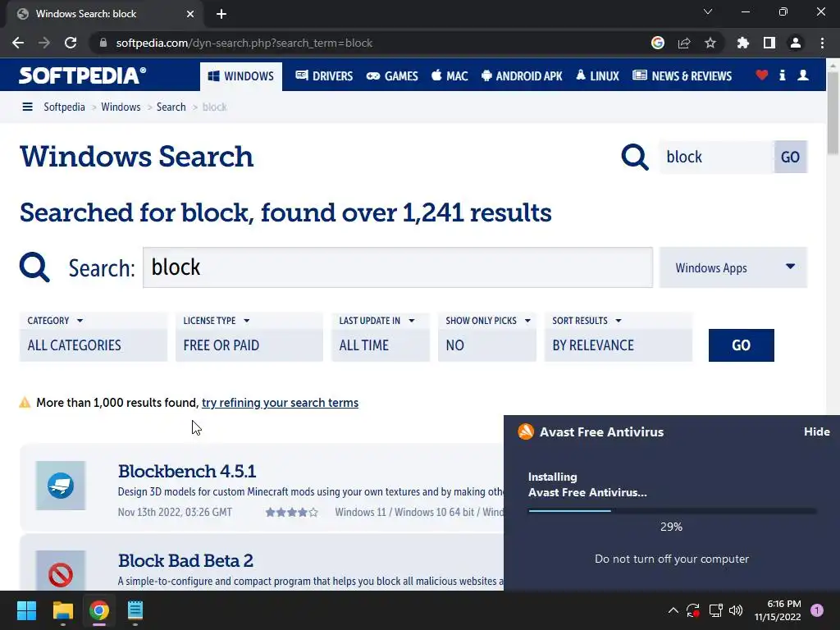Open Notepad app from taskbar
840x630 pixels.
[135, 610]
